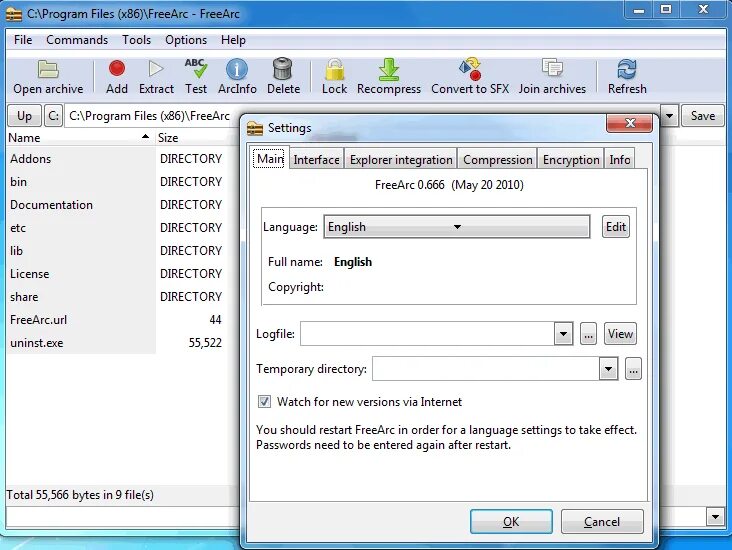Open the Commands menu
Image resolution: width=732 pixels, height=550 pixels.
(x=77, y=40)
